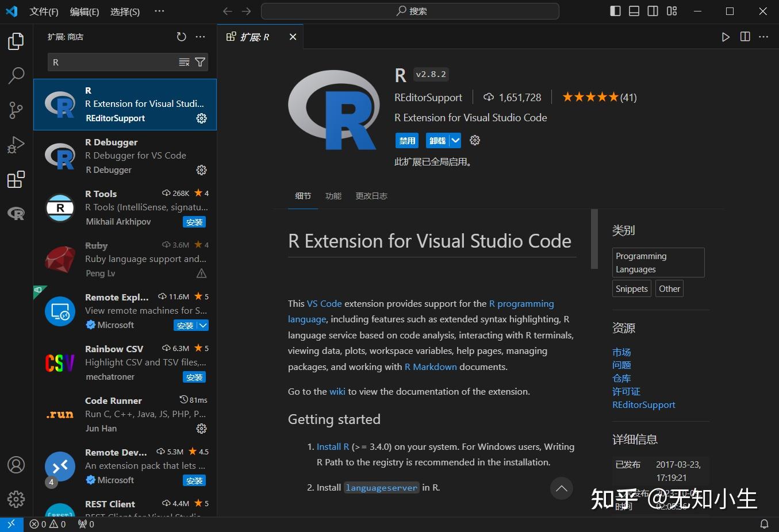Open the Run and Debug view
779x532 pixels.
tap(16, 144)
